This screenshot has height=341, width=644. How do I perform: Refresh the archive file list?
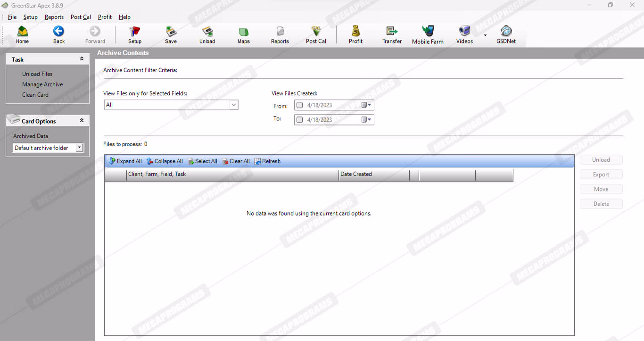[267, 161]
